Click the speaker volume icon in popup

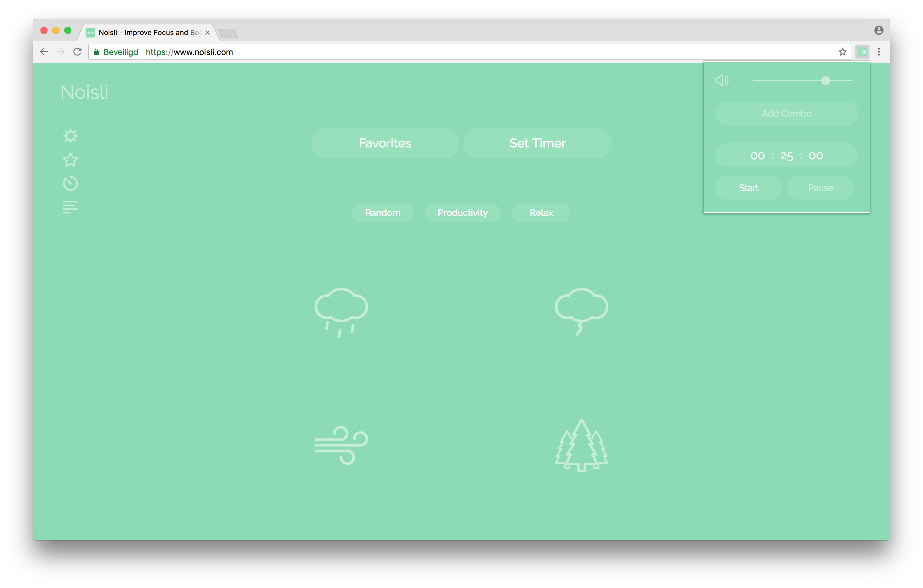pyautogui.click(x=722, y=80)
